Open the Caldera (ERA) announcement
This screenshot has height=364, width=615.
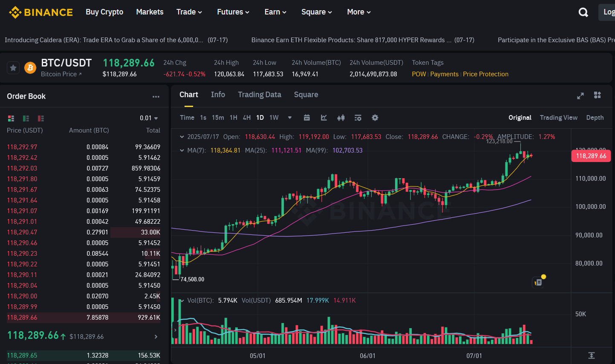[x=116, y=40]
